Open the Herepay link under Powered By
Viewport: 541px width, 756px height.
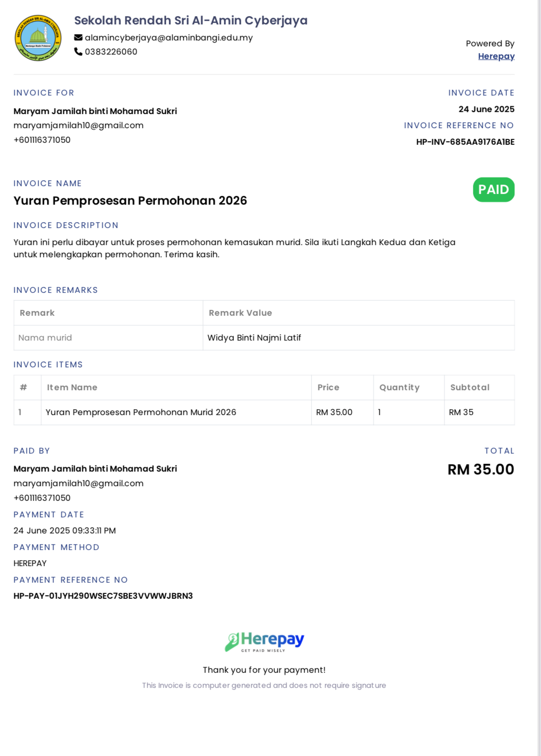pyautogui.click(x=496, y=56)
